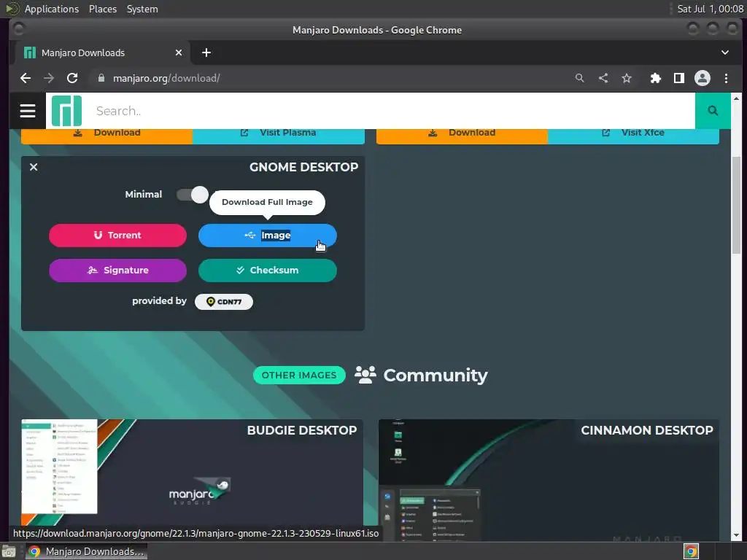Click the padlock site info icon
The height and width of the screenshot is (560, 747).
[101, 78]
